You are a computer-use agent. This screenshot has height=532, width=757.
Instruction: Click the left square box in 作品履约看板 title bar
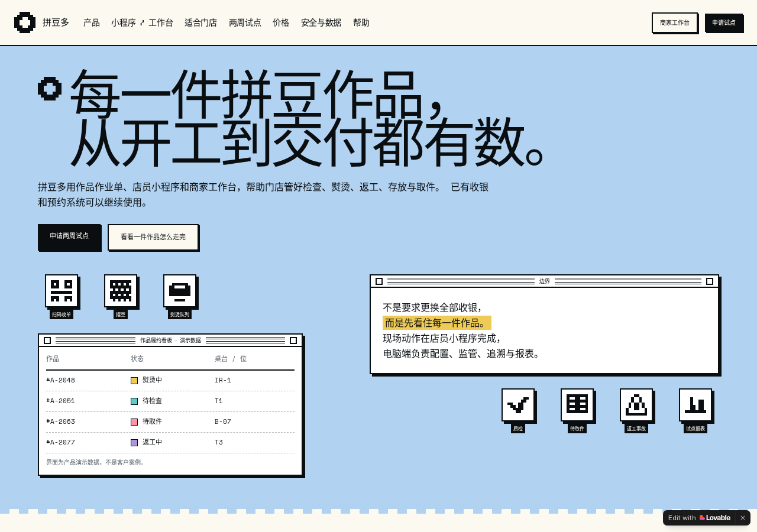[x=47, y=340]
